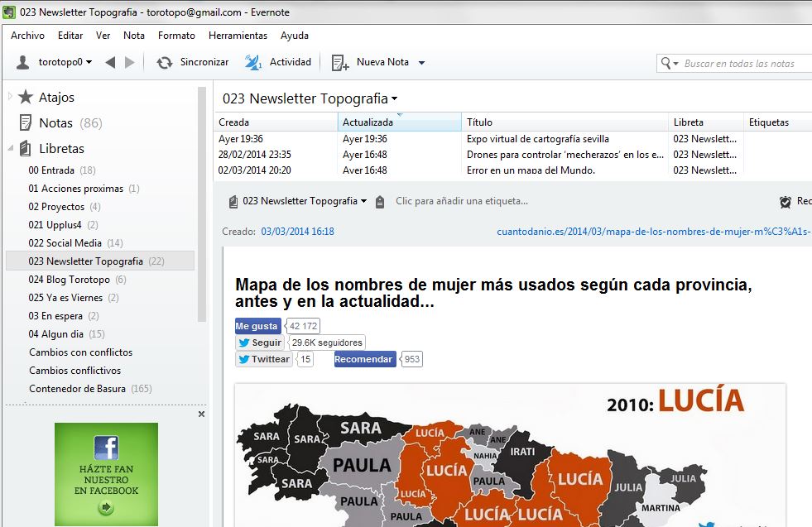Open the cuantodanio.es source URL link
Screen dimensions: 812x527
tap(652, 232)
